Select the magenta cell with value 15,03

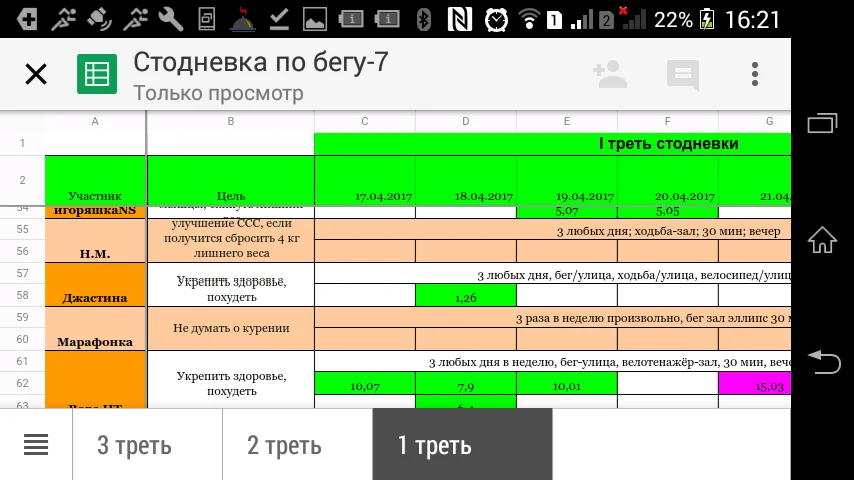click(755, 384)
